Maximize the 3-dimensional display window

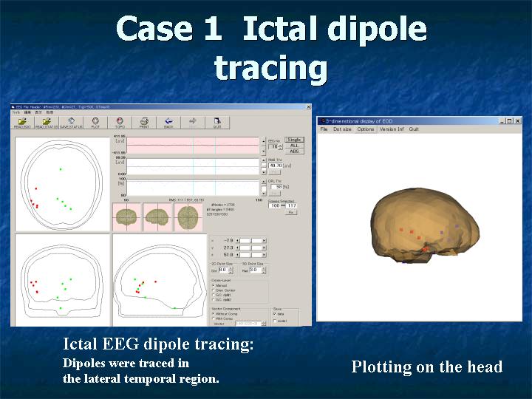coord(510,120)
